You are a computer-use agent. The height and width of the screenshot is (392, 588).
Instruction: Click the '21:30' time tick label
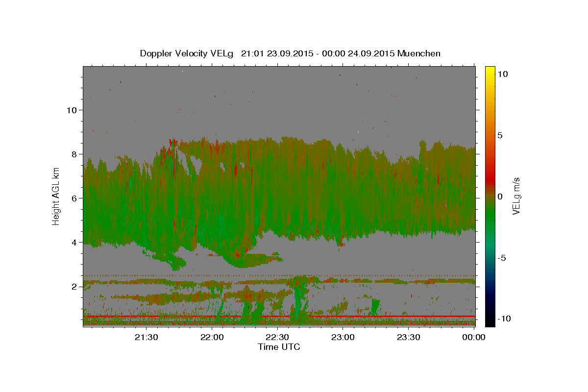point(147,337)
